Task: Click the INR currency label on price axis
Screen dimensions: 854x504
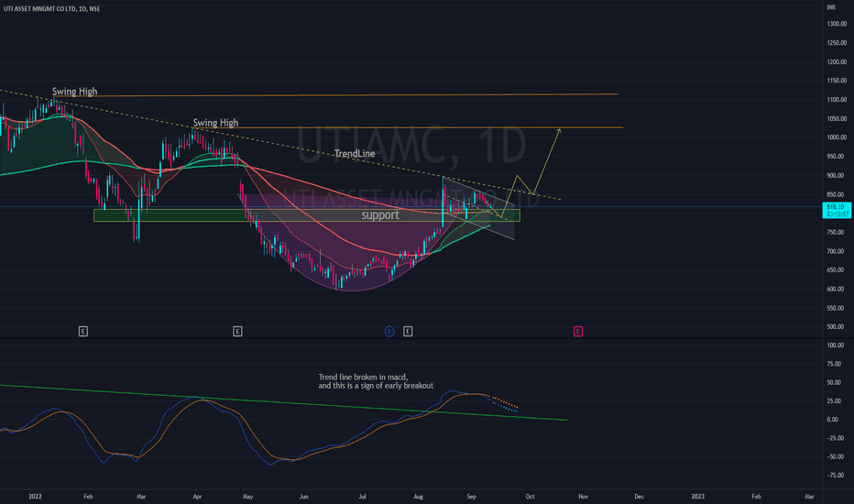Action: tap(831, 7)
